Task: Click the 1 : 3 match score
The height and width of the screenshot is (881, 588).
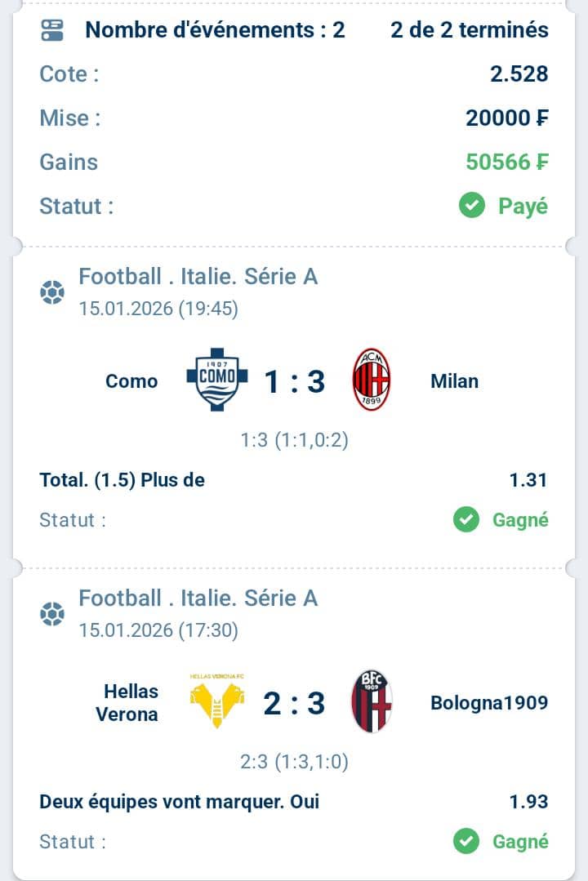Action: tap(294, 380)
